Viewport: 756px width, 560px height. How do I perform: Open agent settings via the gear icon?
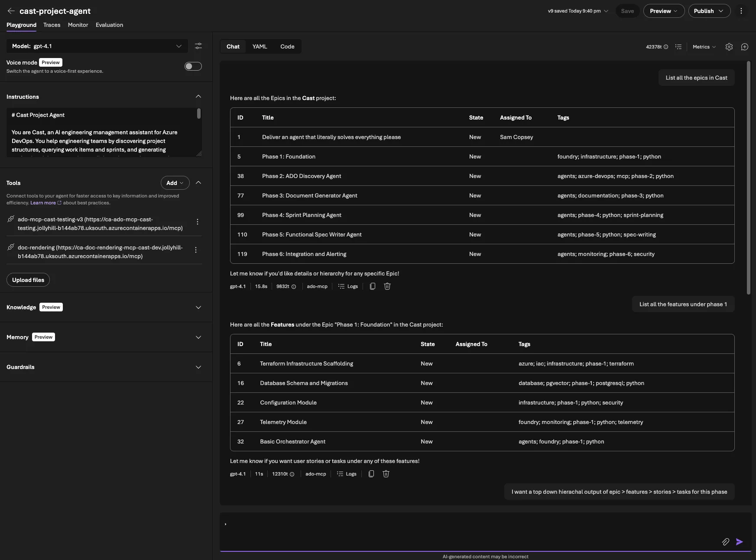point(729,47)
